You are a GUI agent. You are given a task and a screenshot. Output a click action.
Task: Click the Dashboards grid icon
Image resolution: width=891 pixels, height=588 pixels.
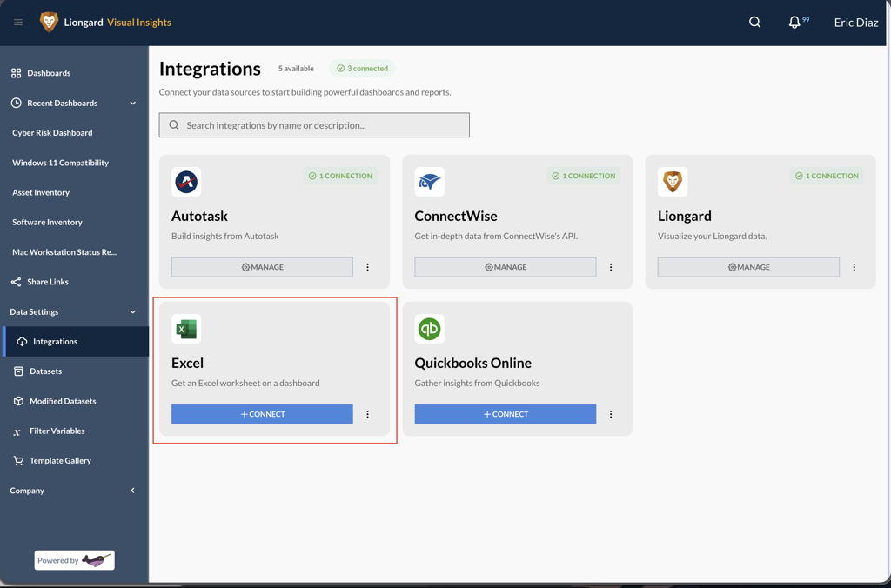click(16, 73)
